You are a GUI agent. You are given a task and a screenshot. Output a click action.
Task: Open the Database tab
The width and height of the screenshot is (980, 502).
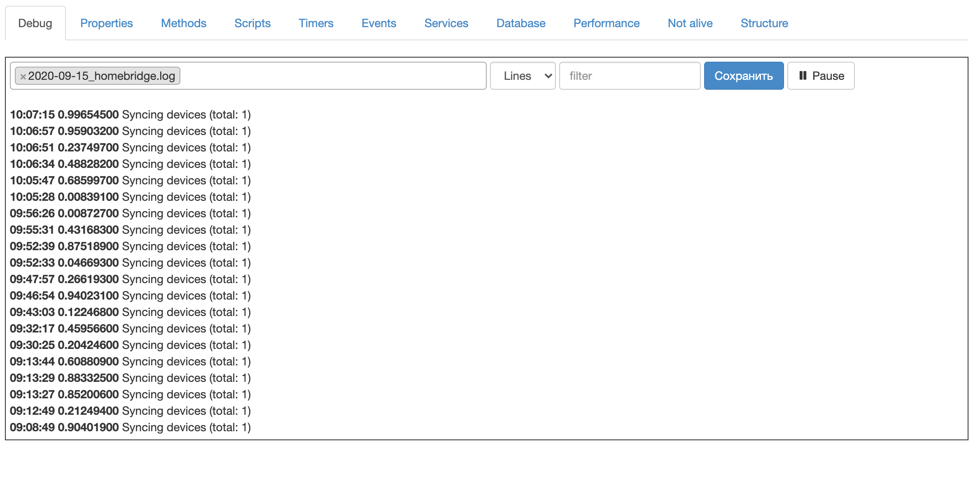pos(520,23)
